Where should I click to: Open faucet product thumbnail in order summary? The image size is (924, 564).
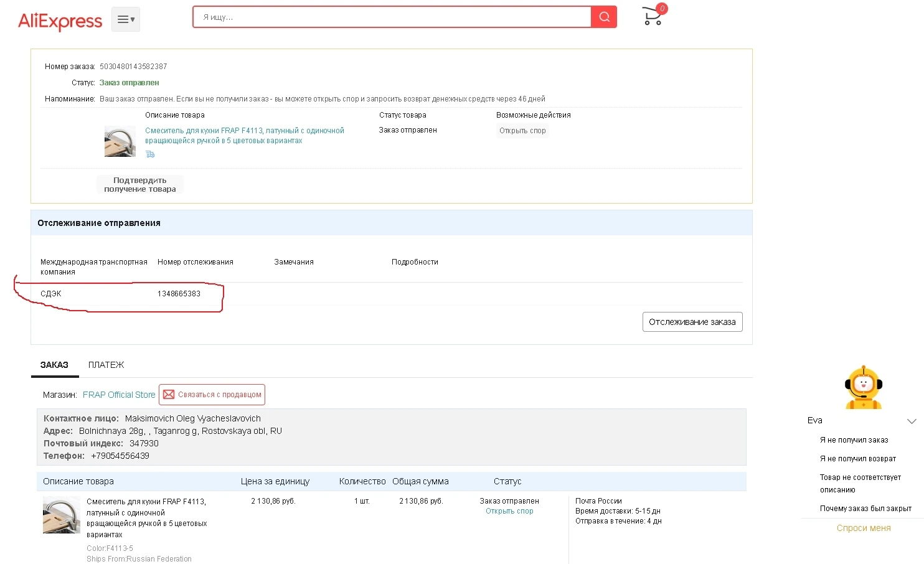(120, 141)
